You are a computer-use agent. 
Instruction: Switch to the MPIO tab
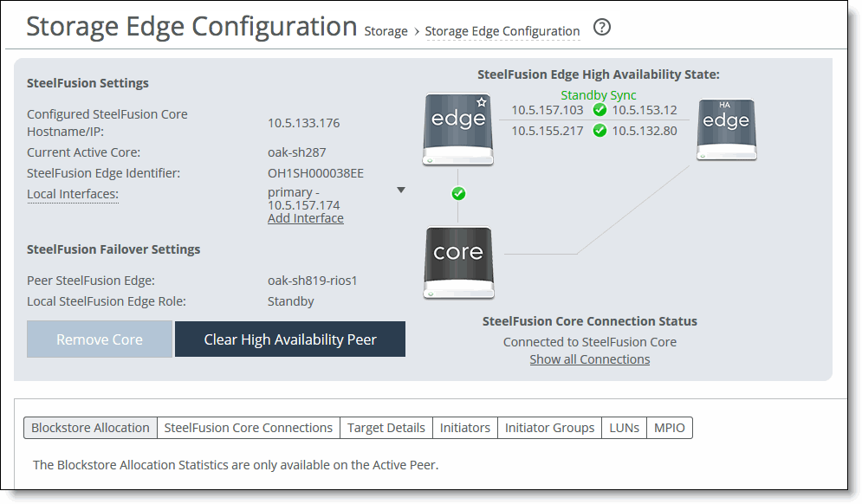[669, 427]
